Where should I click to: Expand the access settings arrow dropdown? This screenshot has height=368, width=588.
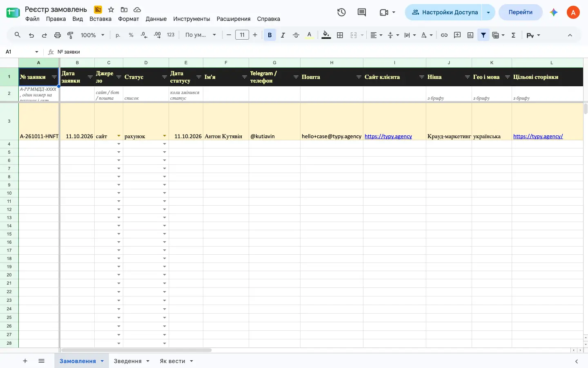(x=488, y=12)
